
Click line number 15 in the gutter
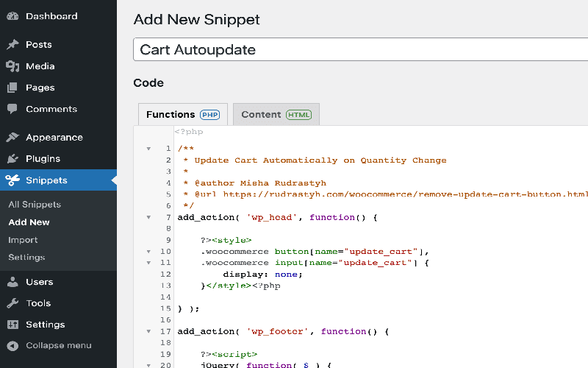tap(165, 308)
